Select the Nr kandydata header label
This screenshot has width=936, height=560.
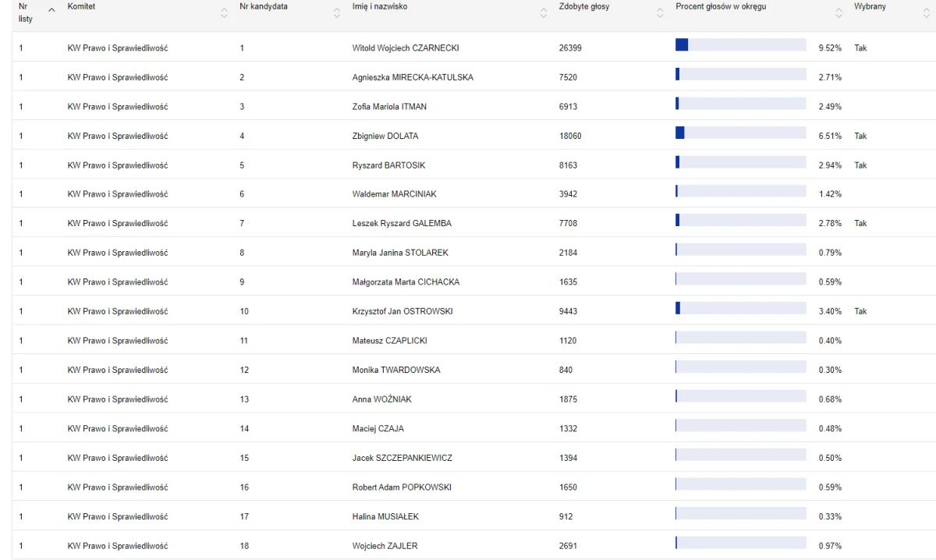point(264,7)
